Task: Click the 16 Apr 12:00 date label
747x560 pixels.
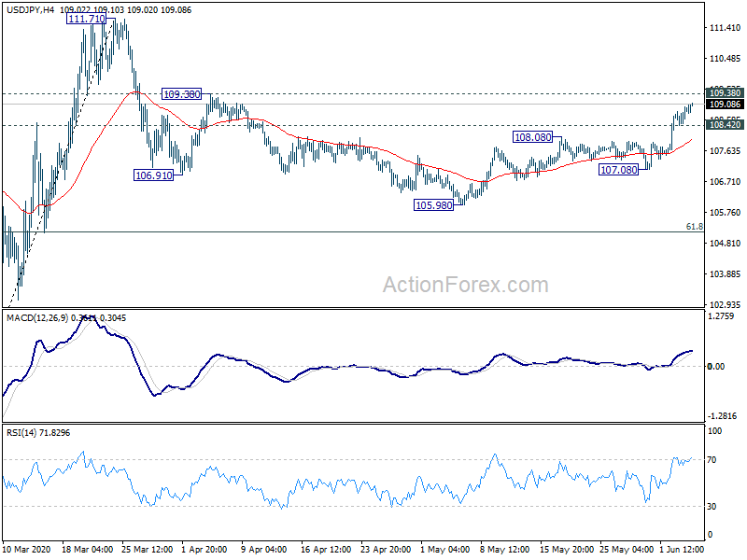Action: click(326, 550)
